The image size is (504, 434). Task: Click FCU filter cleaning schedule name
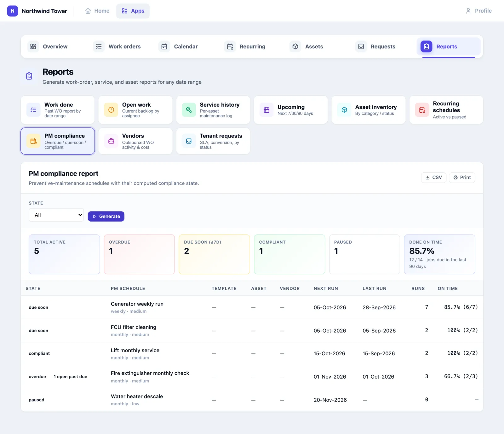134,327
